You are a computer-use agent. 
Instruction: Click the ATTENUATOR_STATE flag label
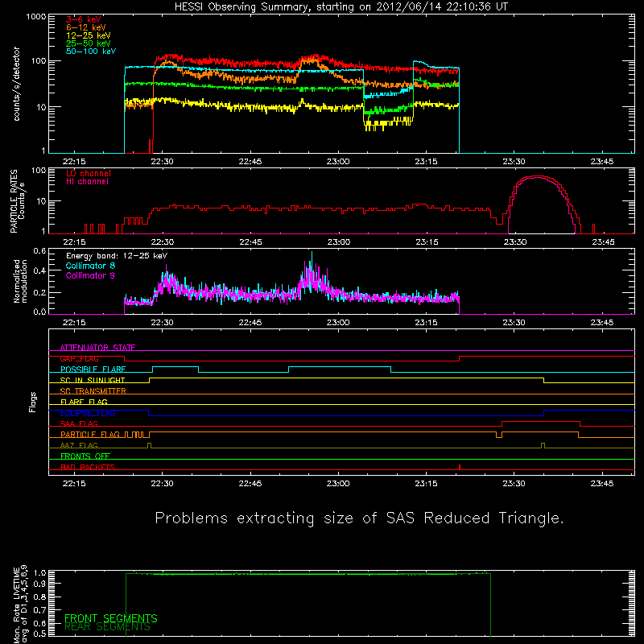point(97,348)
